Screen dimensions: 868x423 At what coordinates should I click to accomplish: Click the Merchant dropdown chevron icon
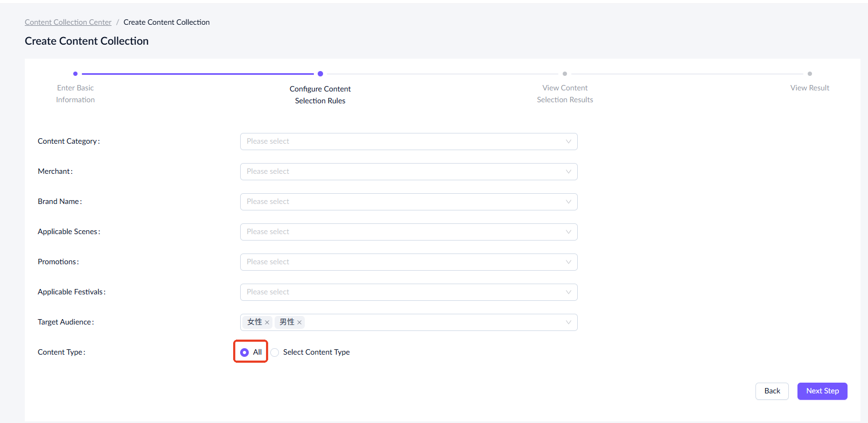click(x=568, y=172)
